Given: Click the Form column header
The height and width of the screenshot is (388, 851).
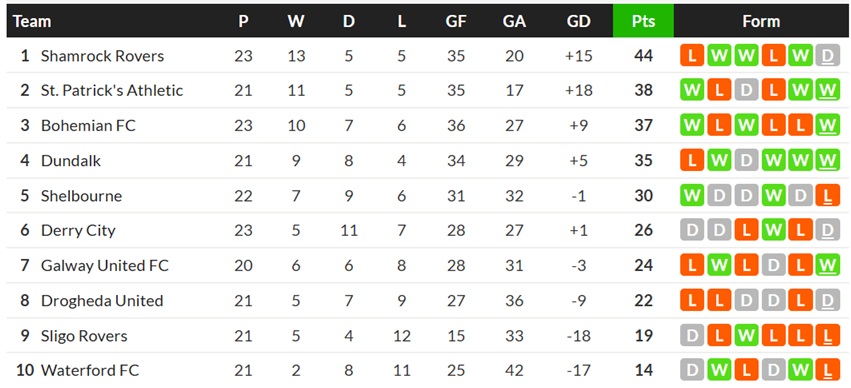Looking at the screenshot, I should click(x=761, y=21).
